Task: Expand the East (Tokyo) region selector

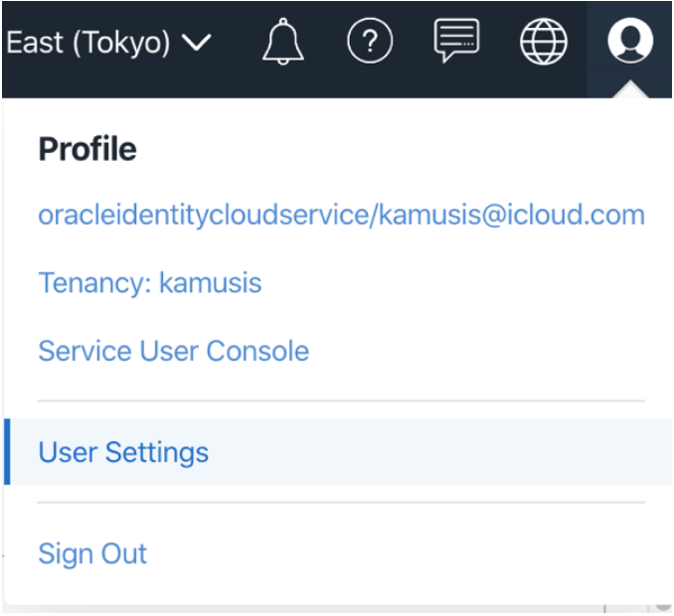Action: click(107, 43)
